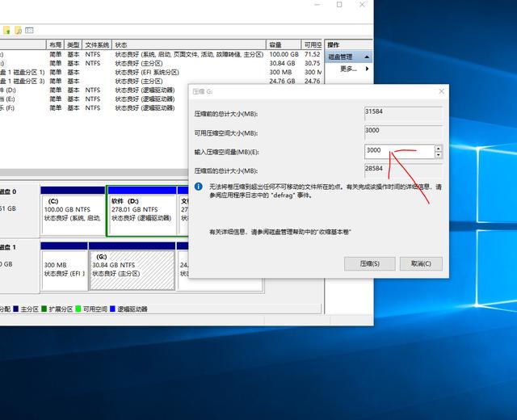Click the help text mentioning 收缩基本卷
This screenshot has height=420, width=517.
[280, 232]
